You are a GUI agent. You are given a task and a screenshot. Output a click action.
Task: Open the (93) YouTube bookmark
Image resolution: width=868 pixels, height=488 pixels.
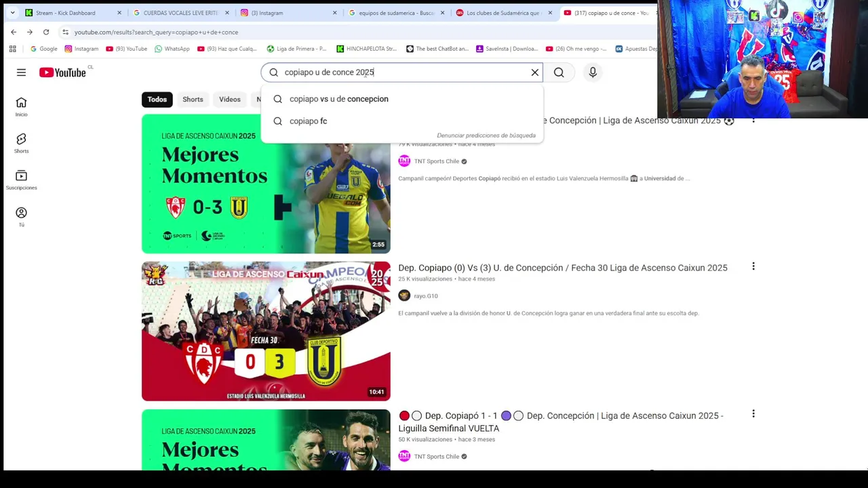click(126, 49)
